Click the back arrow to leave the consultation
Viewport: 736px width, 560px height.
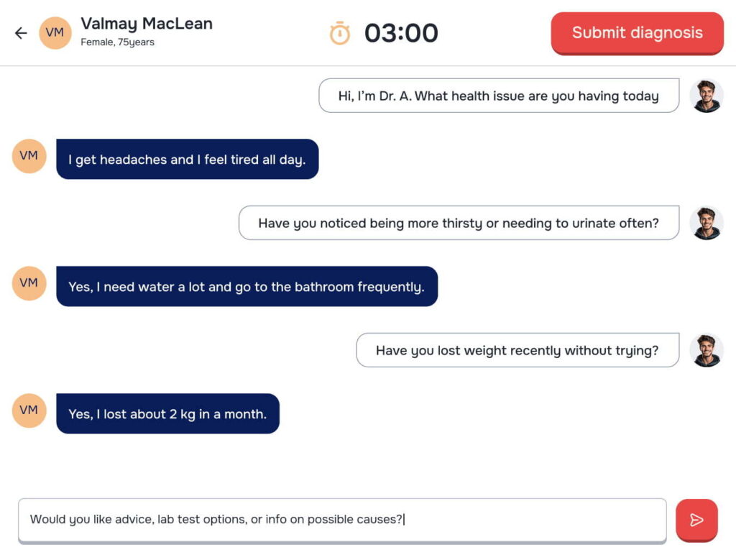20,33
